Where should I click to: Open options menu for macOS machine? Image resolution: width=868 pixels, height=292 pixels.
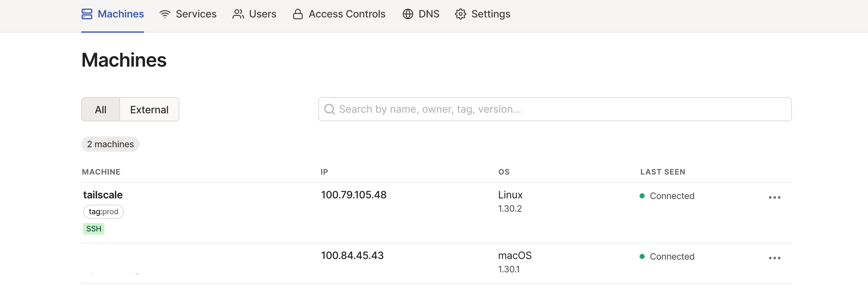(774, 258)
